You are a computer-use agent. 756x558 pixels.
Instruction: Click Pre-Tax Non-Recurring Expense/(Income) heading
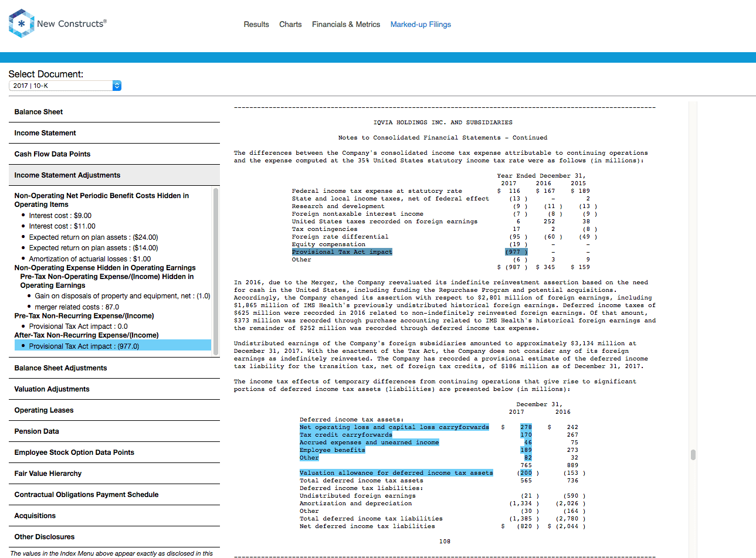(84, 316)
